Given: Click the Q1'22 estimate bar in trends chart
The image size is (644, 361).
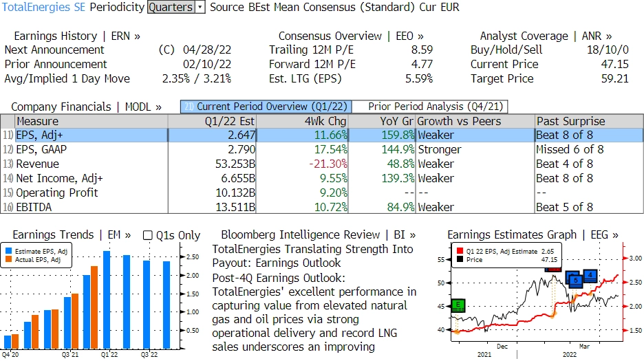Looking at the screenshot, I should [107, 300].
